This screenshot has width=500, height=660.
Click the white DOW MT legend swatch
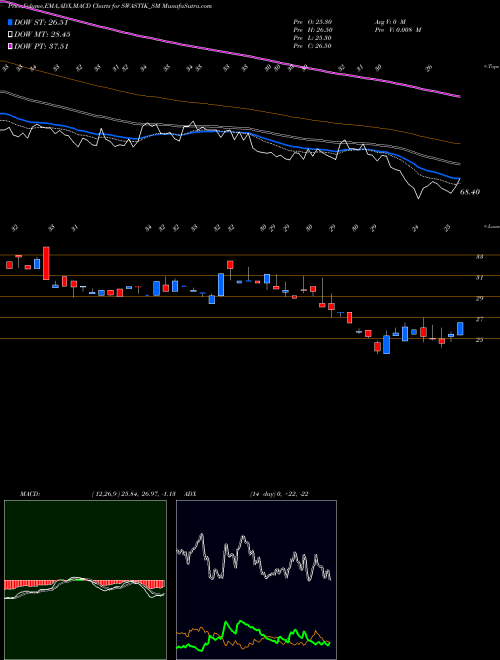tap(11, 35)
